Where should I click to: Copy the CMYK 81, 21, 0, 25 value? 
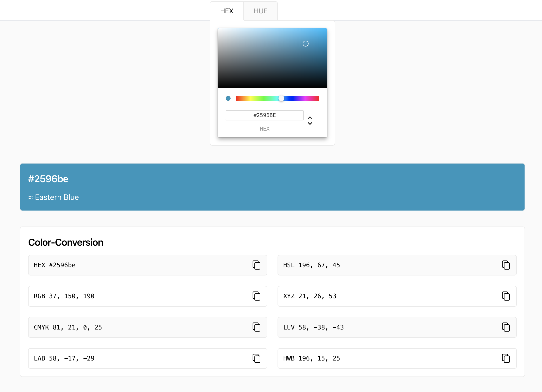click(x=257, y=327)
